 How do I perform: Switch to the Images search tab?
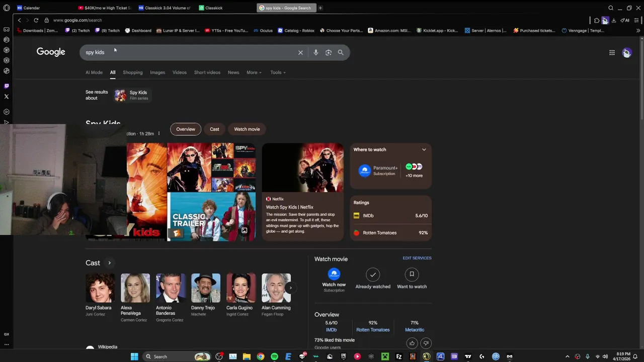pos(157,72)
